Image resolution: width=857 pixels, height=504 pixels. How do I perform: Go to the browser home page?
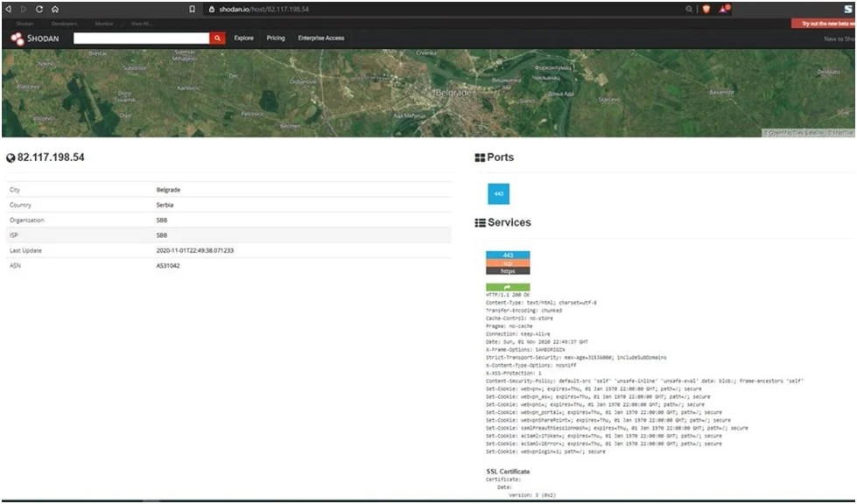pos(55,9)
